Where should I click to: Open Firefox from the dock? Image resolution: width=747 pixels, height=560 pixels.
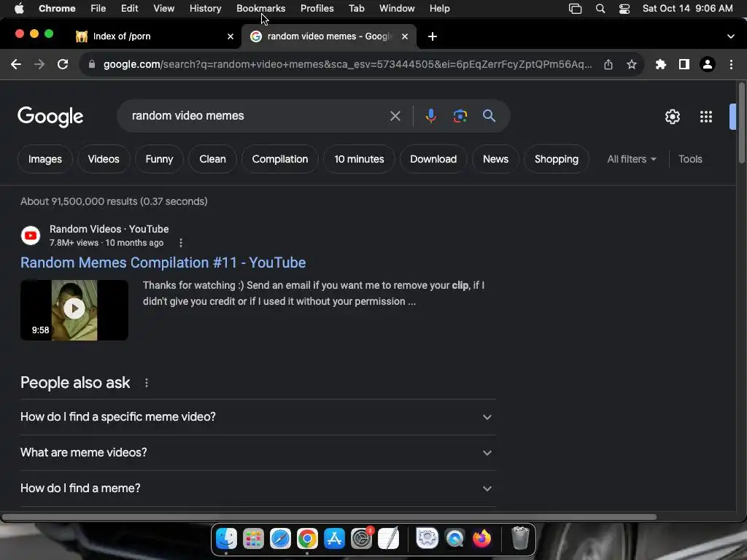pyautogui.click(x=481, y=539)
